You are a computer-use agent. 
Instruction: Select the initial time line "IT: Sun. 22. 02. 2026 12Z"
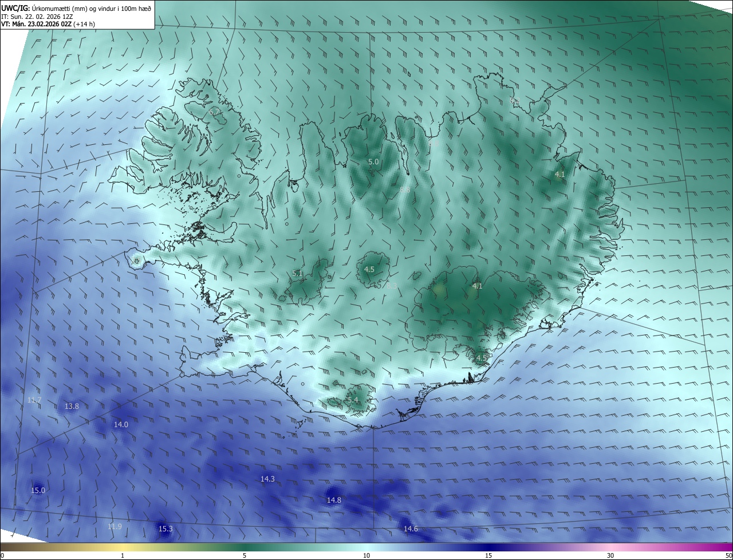pos(37,17)
